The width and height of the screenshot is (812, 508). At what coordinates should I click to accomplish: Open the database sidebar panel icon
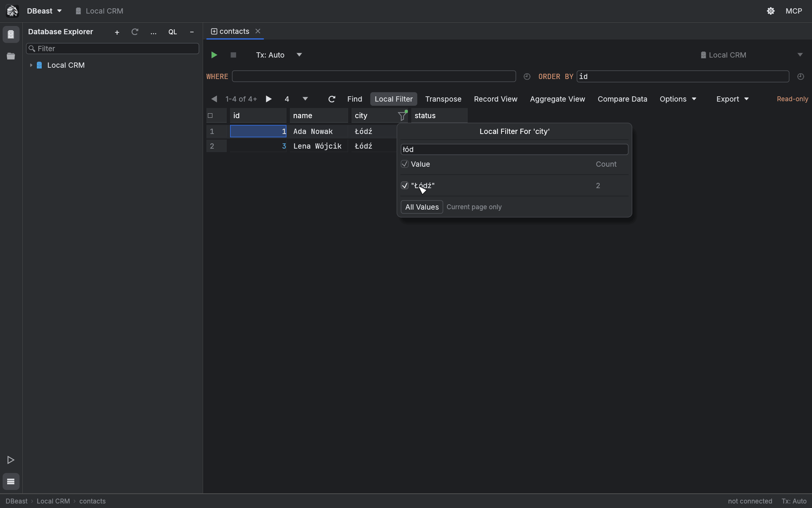tap(11, 35)
